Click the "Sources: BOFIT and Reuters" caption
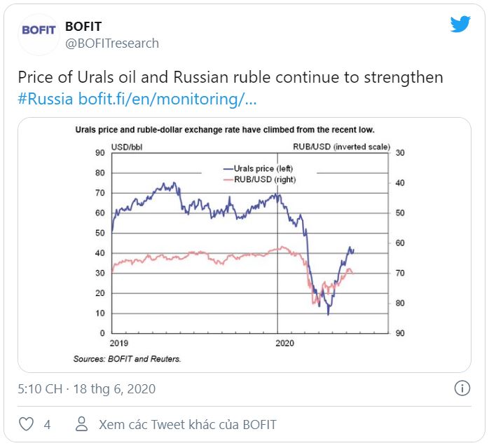 click(127, 359)
